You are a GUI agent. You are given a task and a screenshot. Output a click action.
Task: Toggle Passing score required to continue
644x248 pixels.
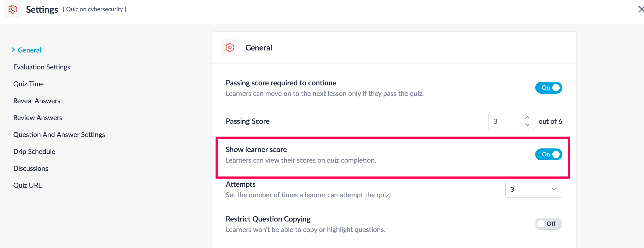click(x=548, y=88)
